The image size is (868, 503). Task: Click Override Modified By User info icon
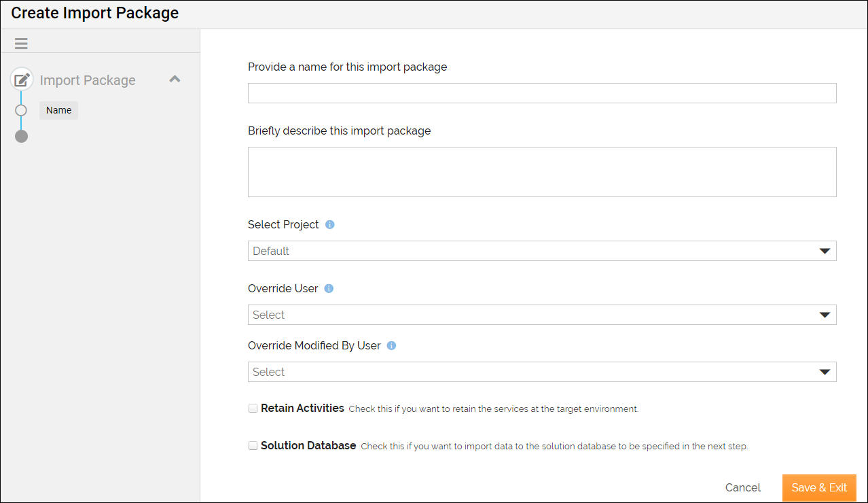pyautogui.click(x=391, y=345)
